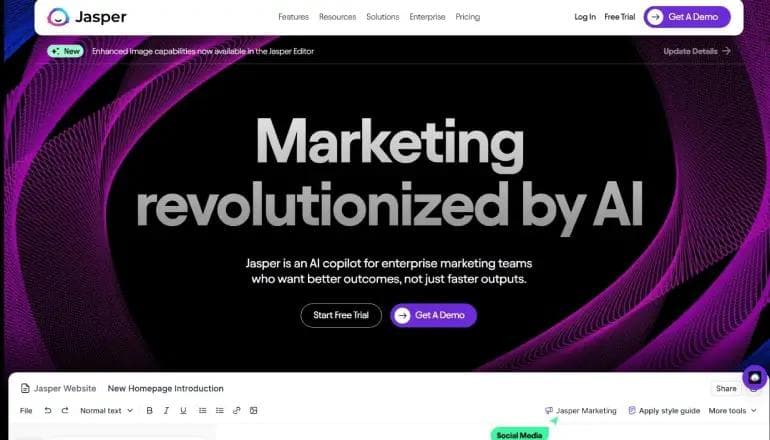
Task: Select Apply style guide option
Action: 664,411
